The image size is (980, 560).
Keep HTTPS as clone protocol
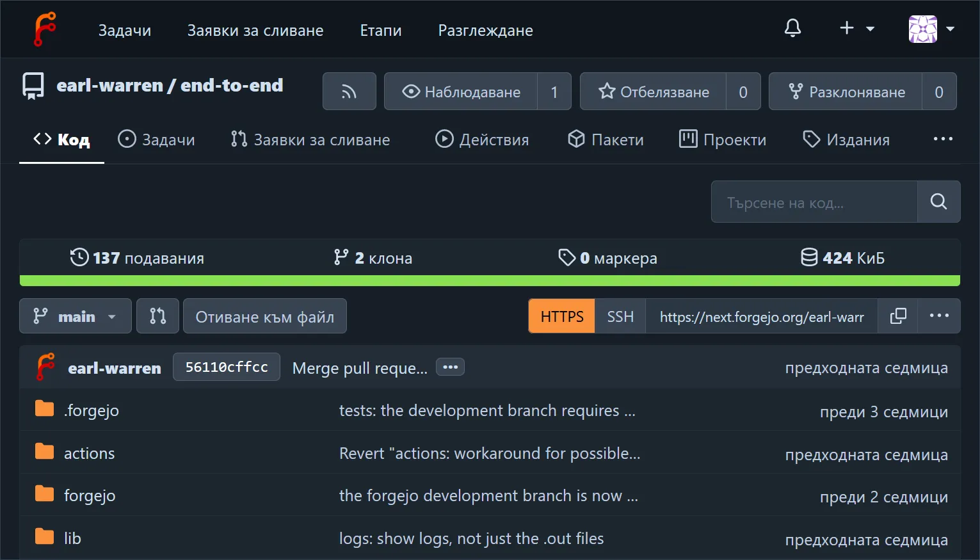coord(561,316)
